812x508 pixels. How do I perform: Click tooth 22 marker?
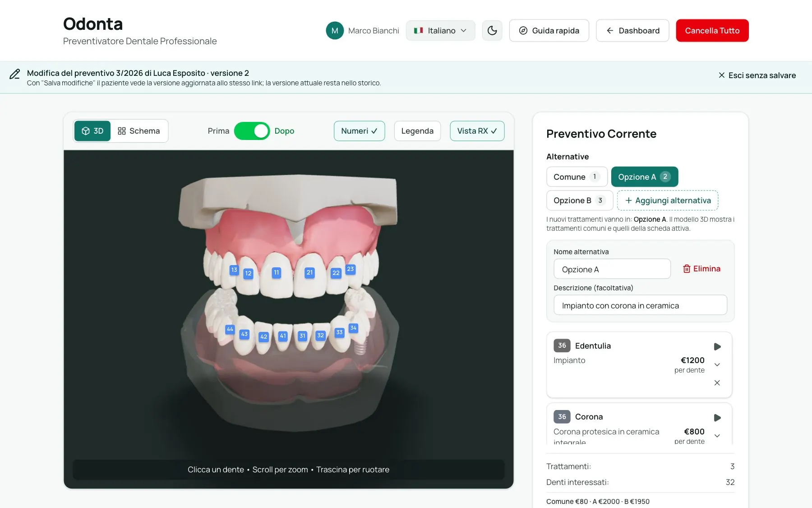coord(336,273)
